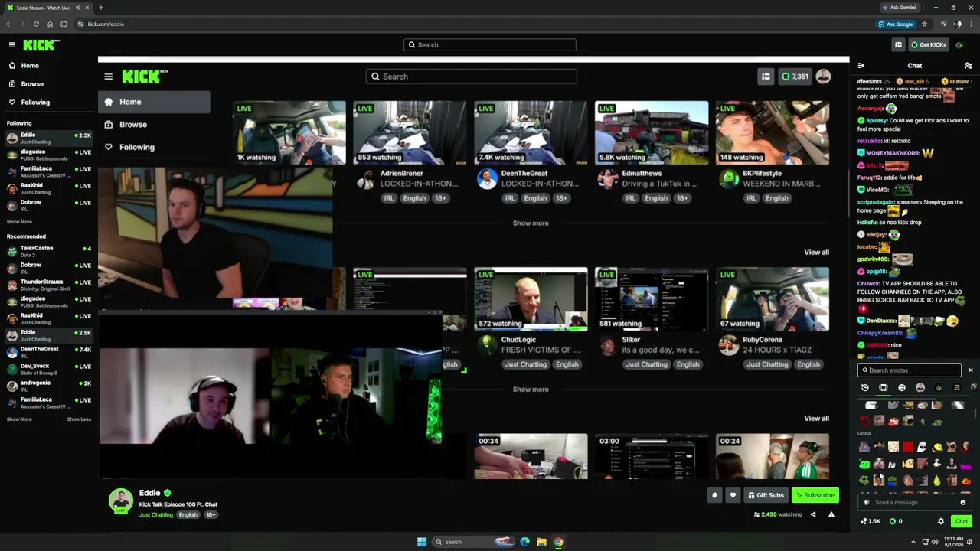Open Eddie's channel avatar
The width and height of the screenshot is (980, 551).
[x=120, y=500]
